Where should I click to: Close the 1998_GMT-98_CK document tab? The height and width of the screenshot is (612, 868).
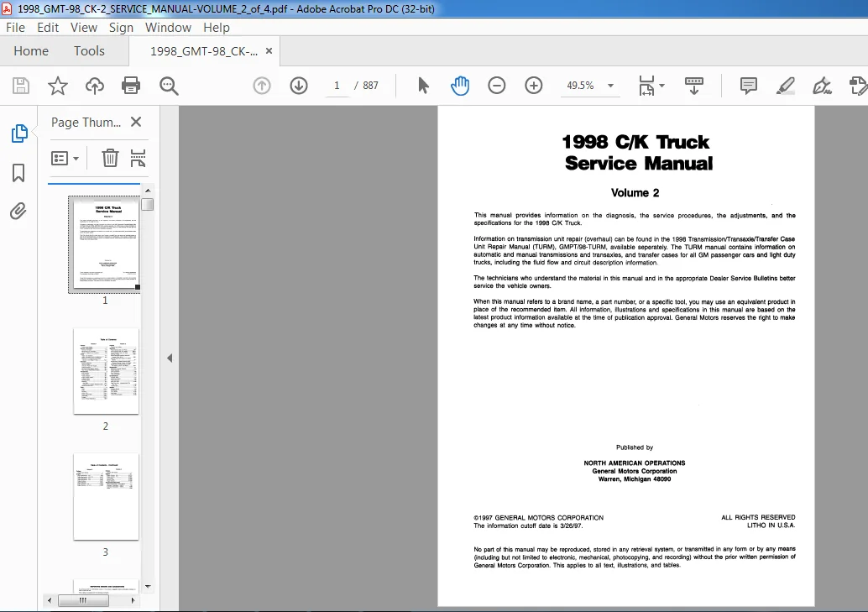[x=269, y=51]
